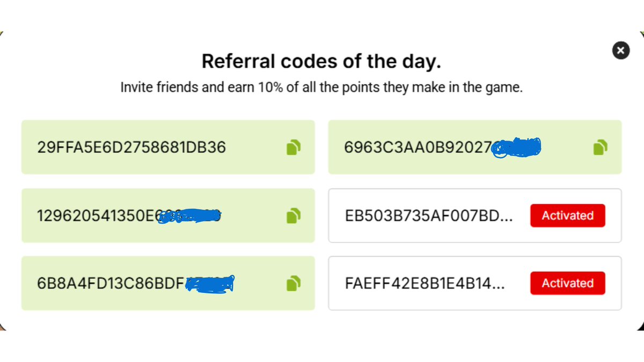The width and height of the screenshot is (644, 362).
Task: Copy the code starting with 129620541350E
Action: pyautogui.click(x=293, y=216)
